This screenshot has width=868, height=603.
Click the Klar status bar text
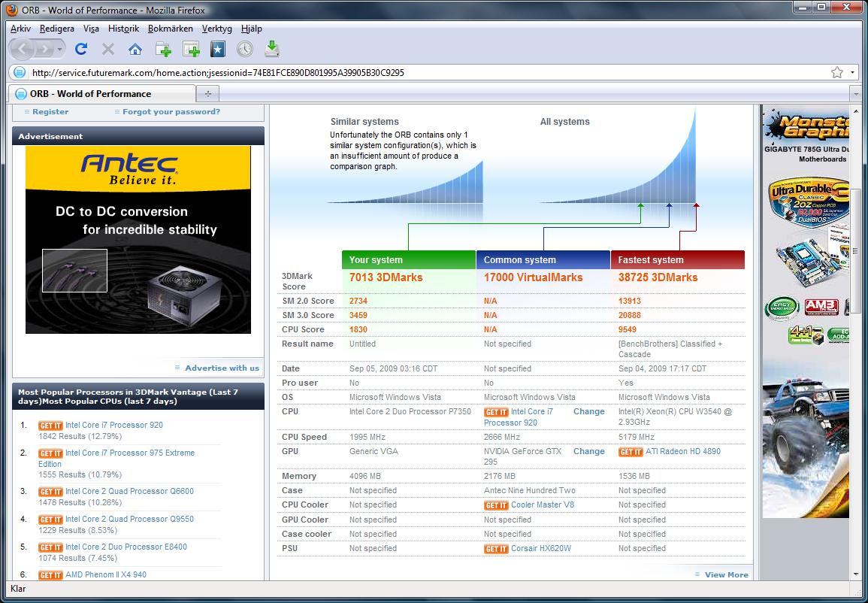[18, 589]
